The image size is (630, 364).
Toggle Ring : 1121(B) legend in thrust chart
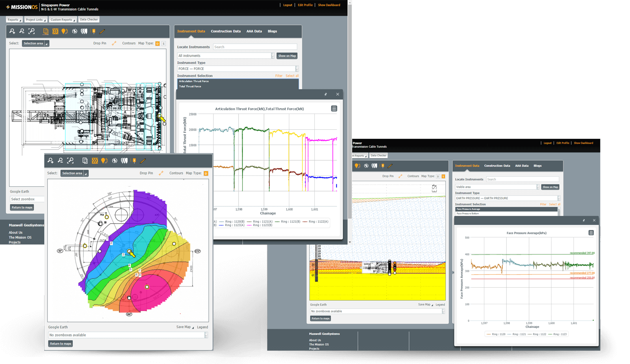tap(288, 222)
